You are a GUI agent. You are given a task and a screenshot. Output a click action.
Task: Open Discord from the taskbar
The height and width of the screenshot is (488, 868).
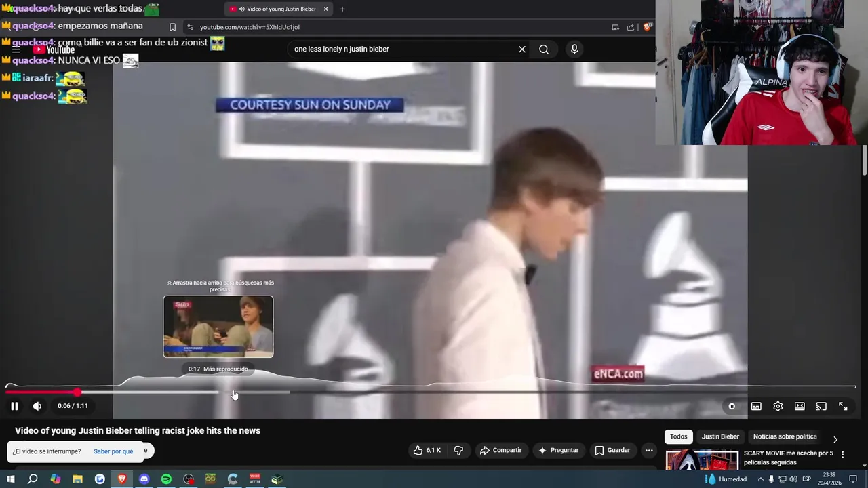(144, 479)
